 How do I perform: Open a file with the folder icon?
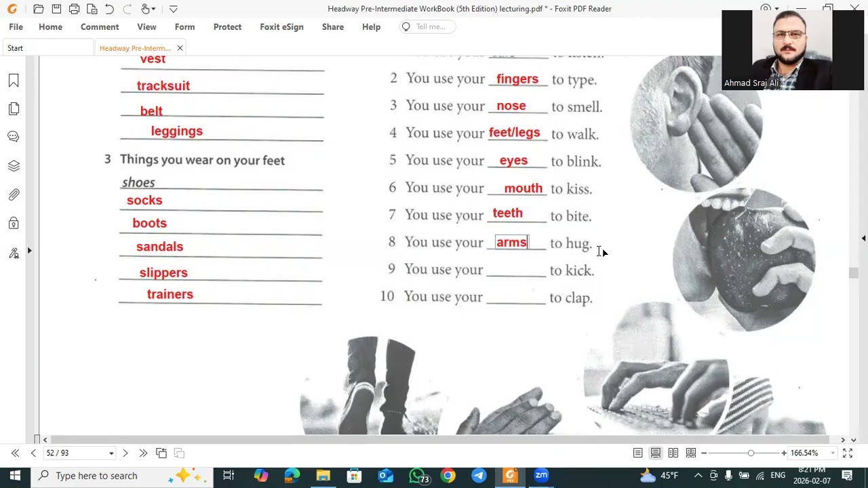(39, 9)
